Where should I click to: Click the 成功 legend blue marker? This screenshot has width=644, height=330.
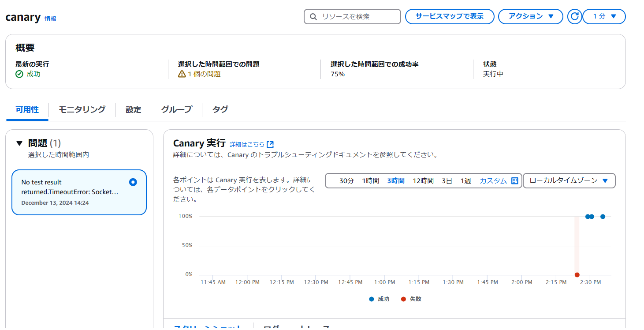click(x=372, y=299)
